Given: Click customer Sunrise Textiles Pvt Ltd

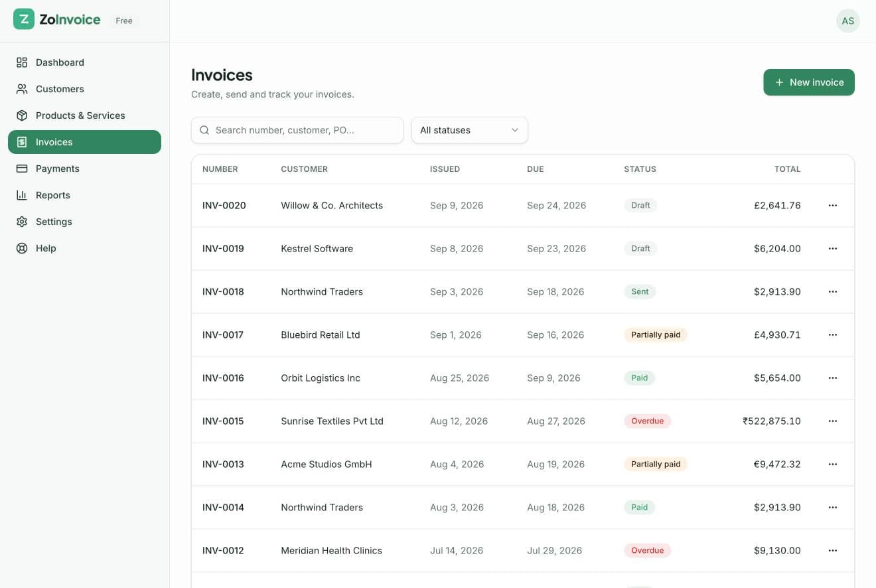Looking at the screenshot, I should [332, 421].
